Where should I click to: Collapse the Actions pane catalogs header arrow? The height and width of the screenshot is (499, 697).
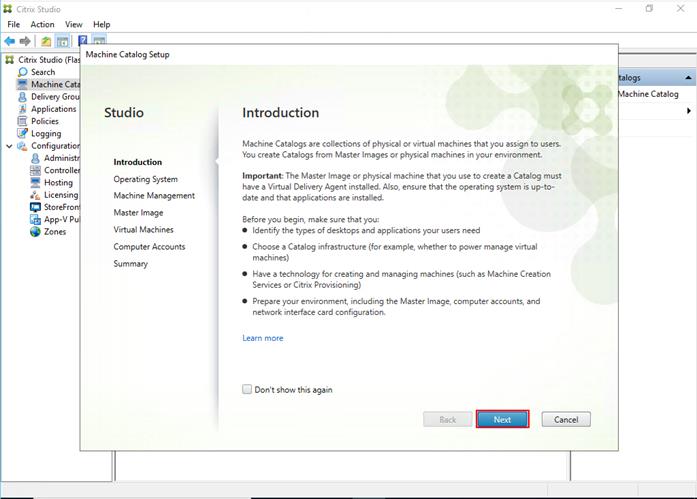(688, 78)
